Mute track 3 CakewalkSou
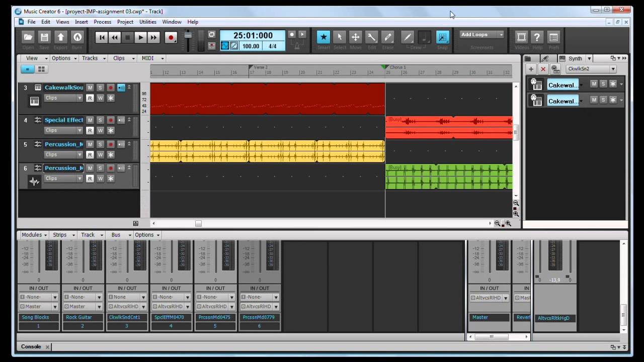644x362 pixels. pyautogui.click(x=90, y=87)
